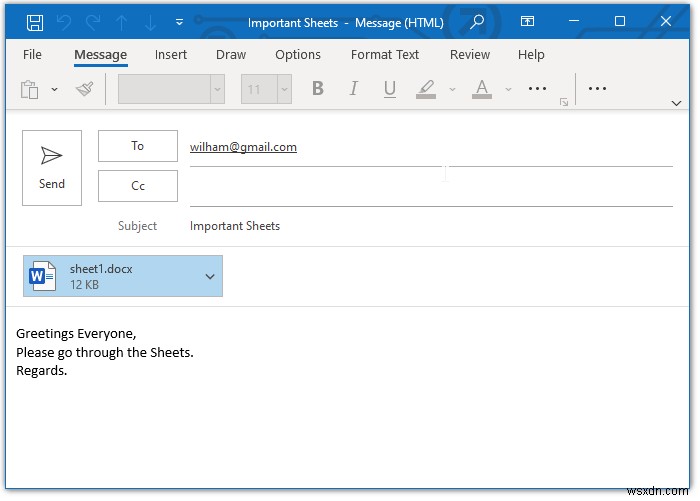This screenshot has height=501, width=700.
Task: Click the Previous Item up arrow
Action: click(121, 22)
